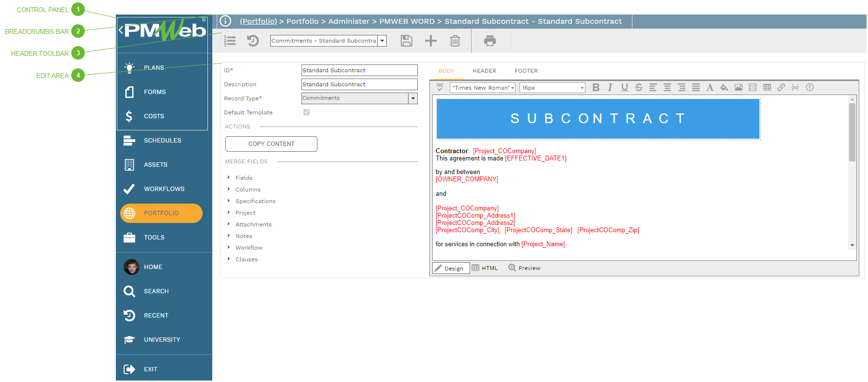Open the record history clock icon
Screen dimensions: 868x382
point(253,41)
